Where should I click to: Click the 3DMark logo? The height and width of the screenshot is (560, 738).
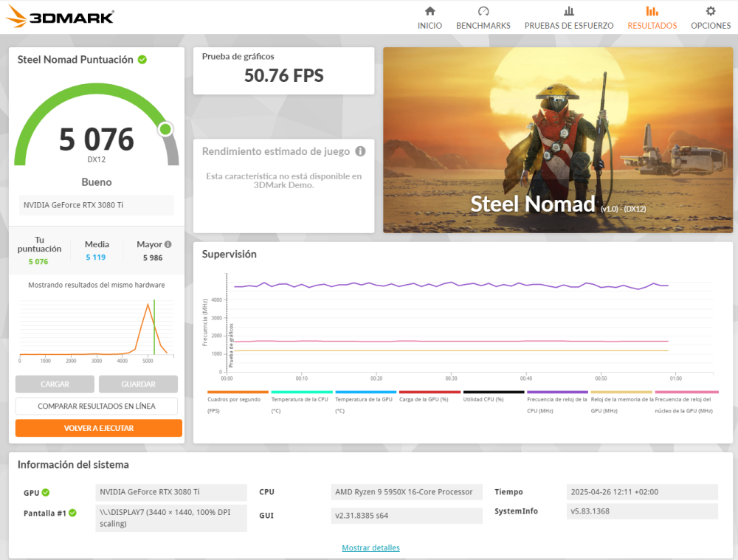point(60,16)
